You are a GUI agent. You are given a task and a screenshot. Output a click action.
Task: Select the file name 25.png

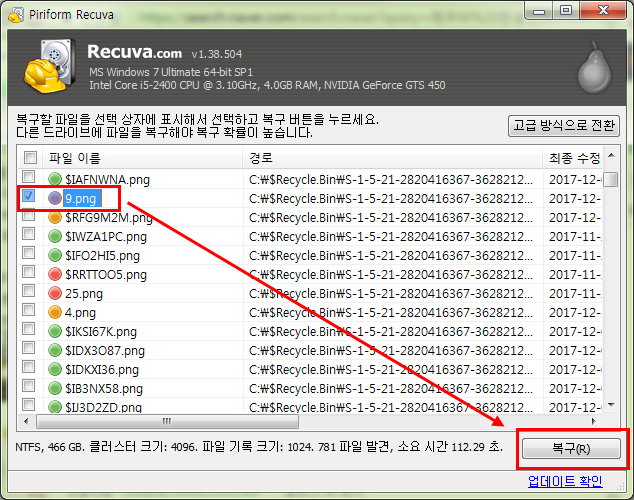(x=84, y=294)
